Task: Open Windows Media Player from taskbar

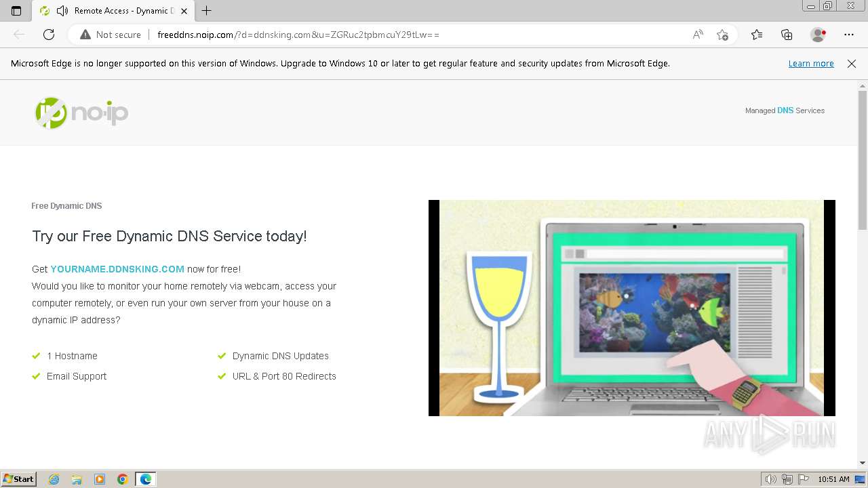Action: (x=100, y=479)
